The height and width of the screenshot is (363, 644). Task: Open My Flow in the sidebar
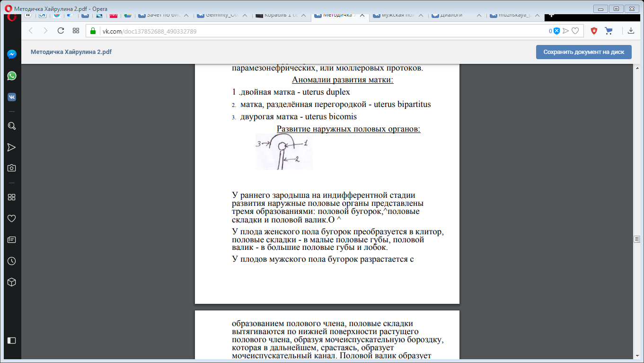[x=12, y=147]
